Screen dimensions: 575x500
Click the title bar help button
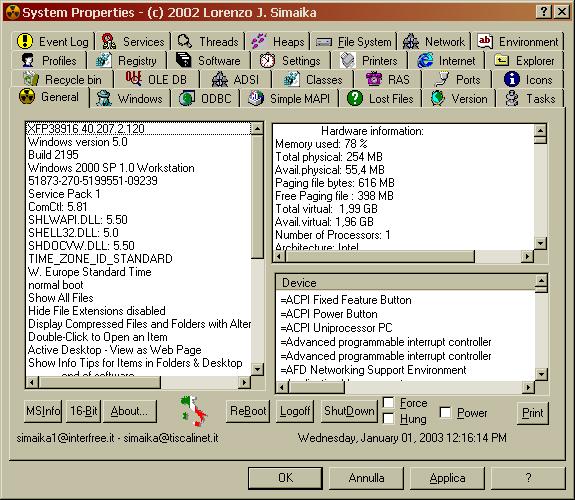[x=544, y=12]
